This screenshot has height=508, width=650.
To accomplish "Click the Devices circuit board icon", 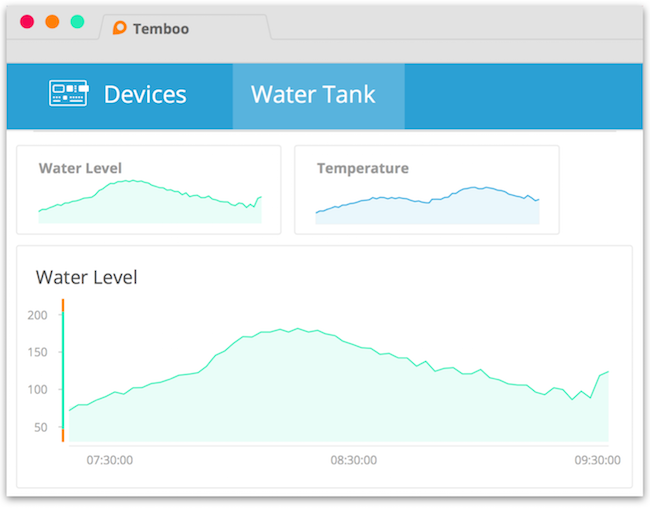I will [x=68, y=94].
